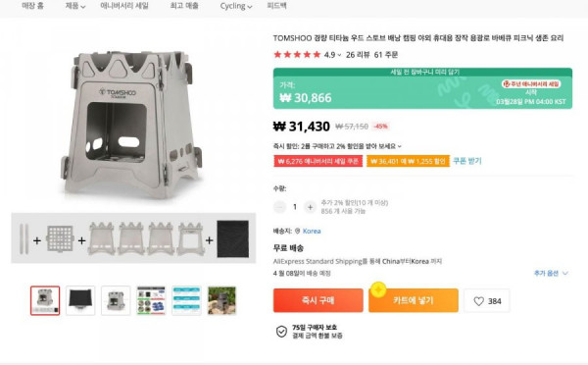Click the buyer protection shield icon
The image size is (588, 365).
pyautogui.click(x=281, y=332)
